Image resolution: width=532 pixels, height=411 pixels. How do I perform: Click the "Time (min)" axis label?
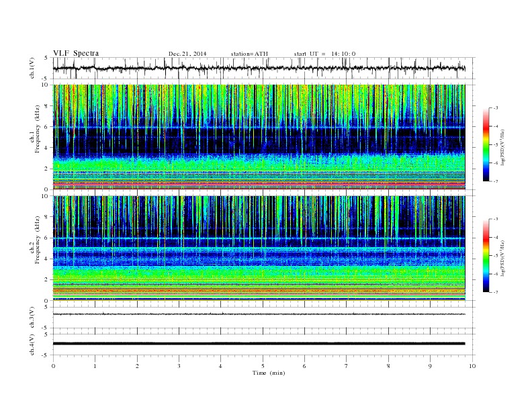pos(269,373)
